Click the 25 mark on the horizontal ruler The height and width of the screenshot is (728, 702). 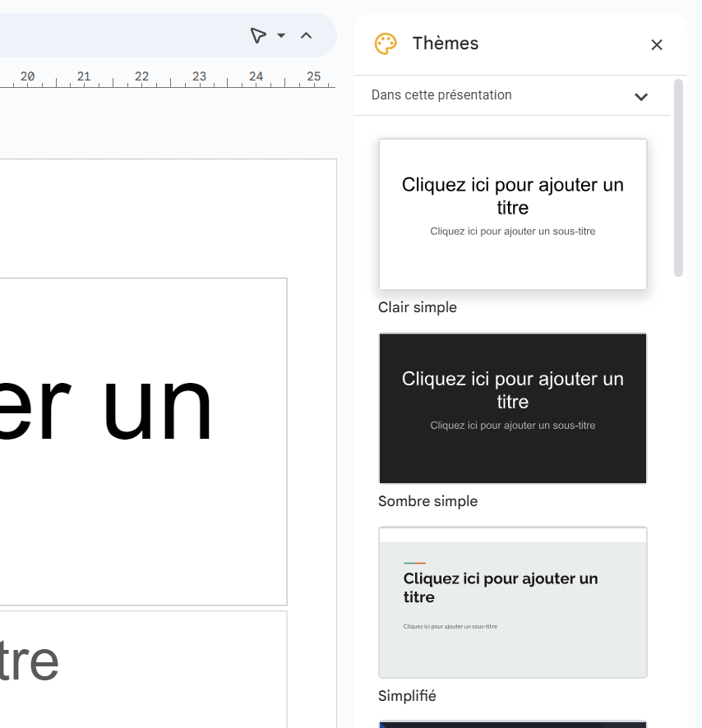coord(313,77)
